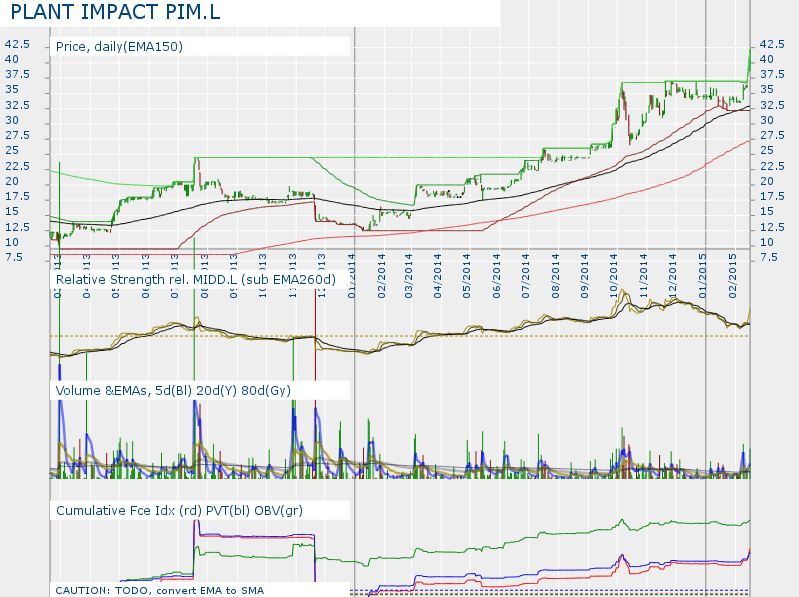This screenshot has height=597, width=799.
Task: Select the 06/2014 date label
Action: [498, 271]
